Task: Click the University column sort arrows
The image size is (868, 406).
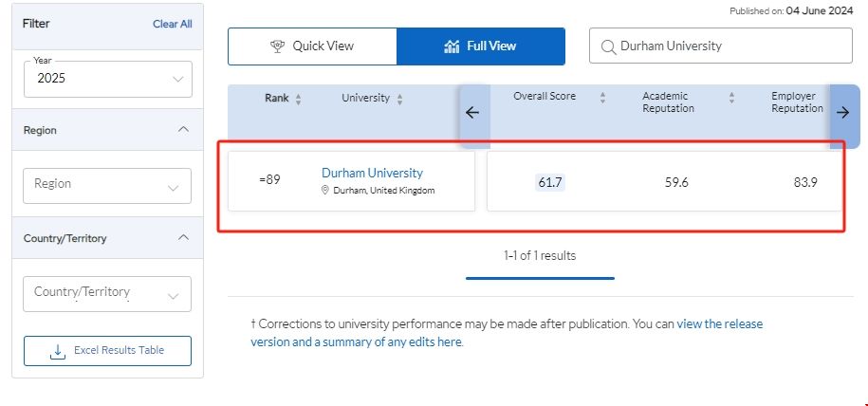Action: (399, 99)
